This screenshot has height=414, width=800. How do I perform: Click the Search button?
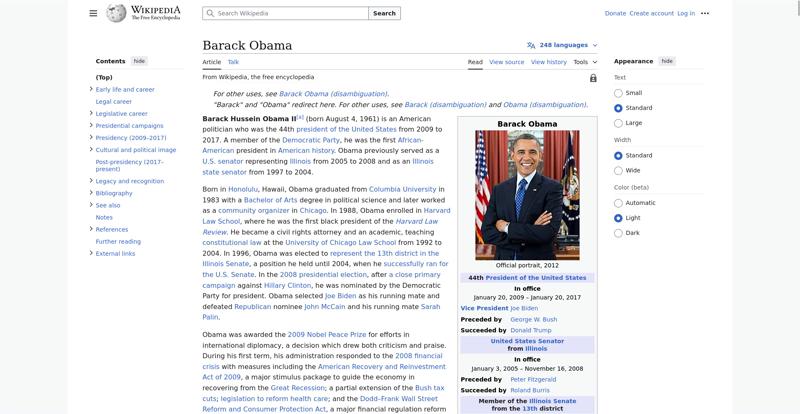click(384, 13)
